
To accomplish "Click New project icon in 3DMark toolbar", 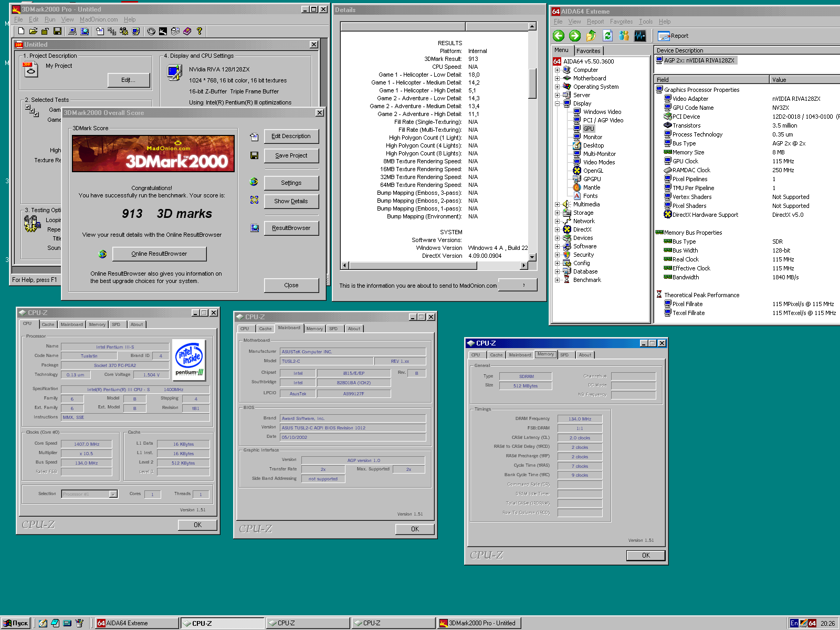I will point(21,31).
